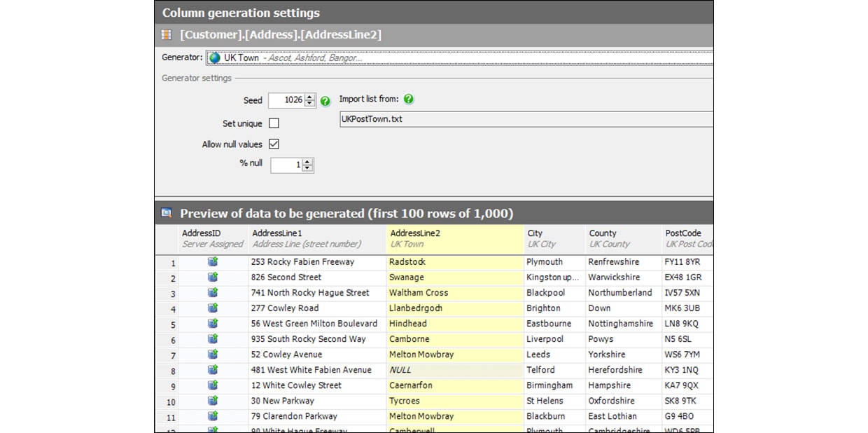Click the city cell 'Telford'
Screen dimensions: 868x433
point(554,369)
